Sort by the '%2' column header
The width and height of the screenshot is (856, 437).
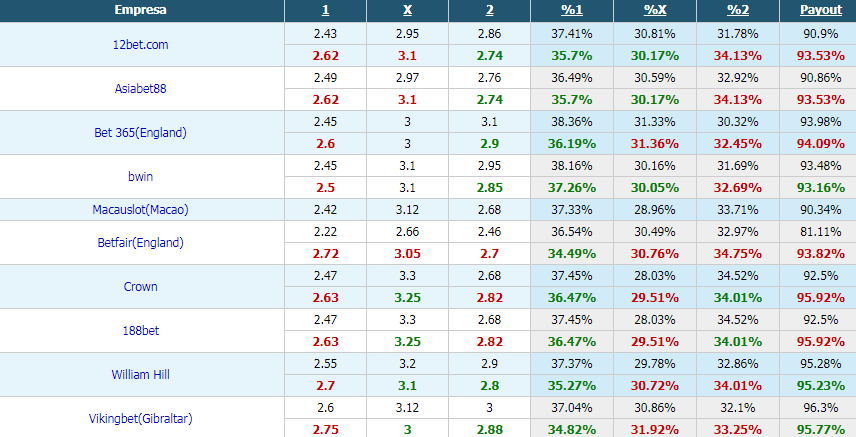pyautogui.click(x=738, y=10)
